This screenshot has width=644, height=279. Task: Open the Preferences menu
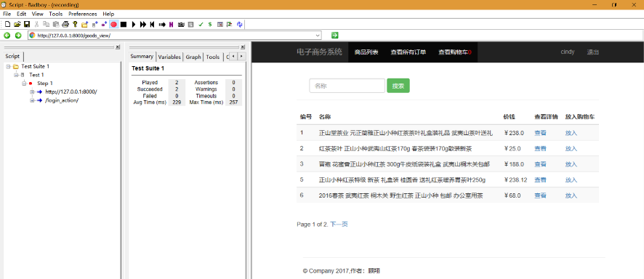tap(83, 14)
